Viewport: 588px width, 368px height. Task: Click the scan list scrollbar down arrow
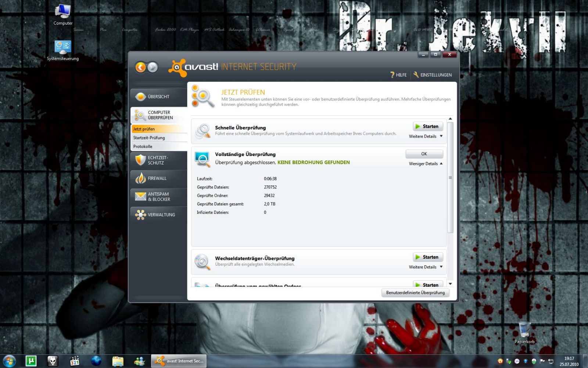[x=450, y=284]
